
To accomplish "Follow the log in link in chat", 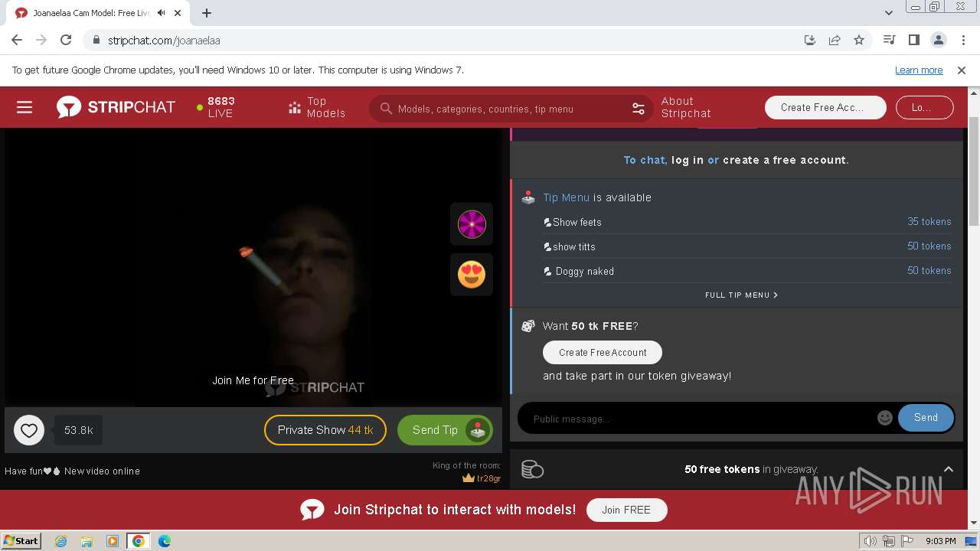I will 688,160.
